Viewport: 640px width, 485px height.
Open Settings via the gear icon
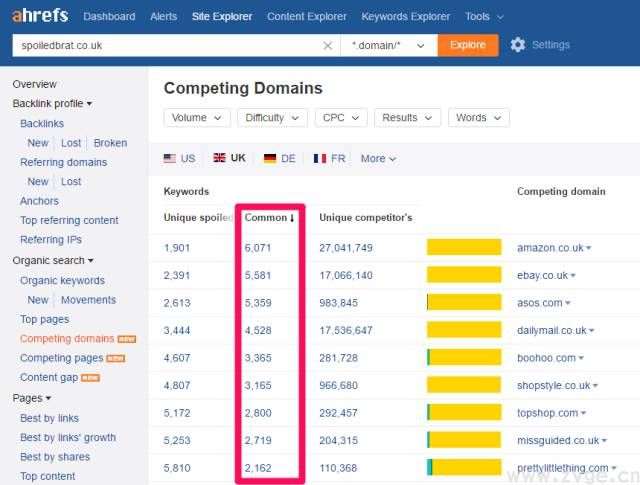(518, 45)
